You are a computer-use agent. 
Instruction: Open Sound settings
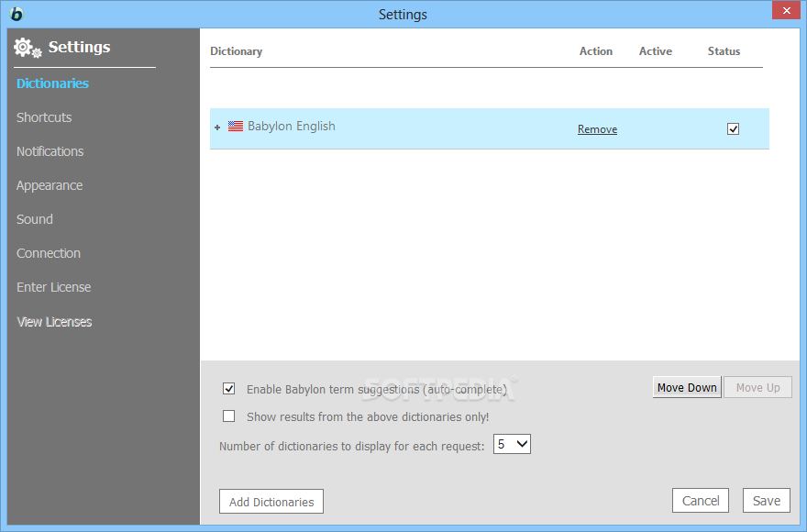[x=35, y=219]
